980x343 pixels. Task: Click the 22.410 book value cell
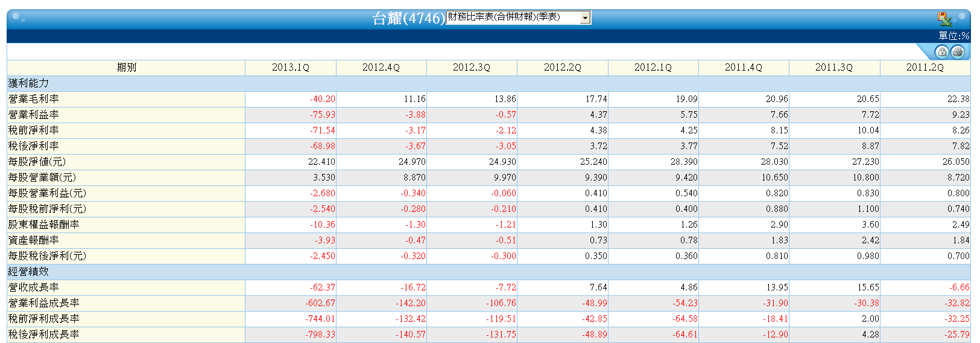(321, 162)
